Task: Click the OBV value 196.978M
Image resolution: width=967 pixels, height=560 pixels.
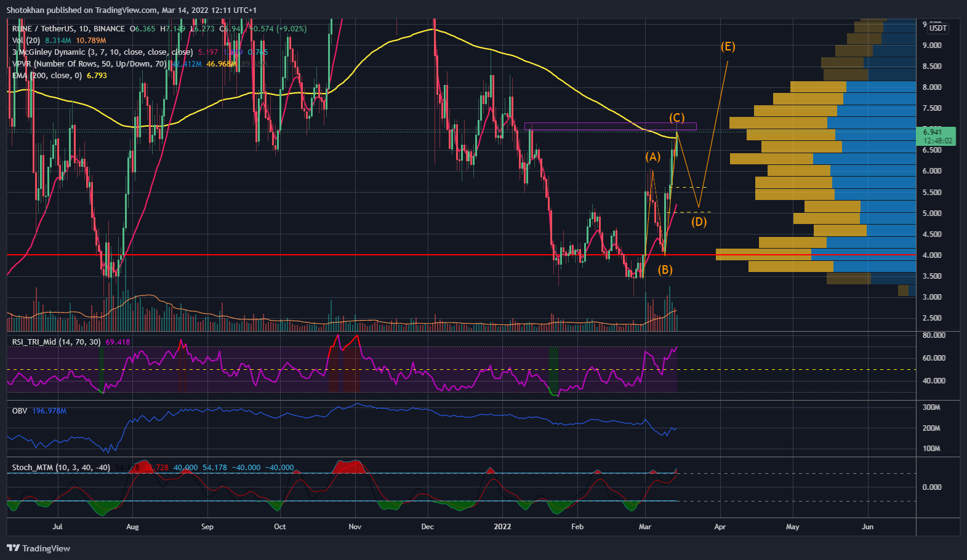Action: click(49, 411)
